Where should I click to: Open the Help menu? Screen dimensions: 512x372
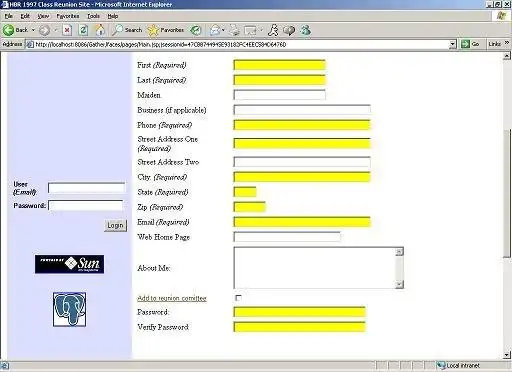tap(113, 16)
